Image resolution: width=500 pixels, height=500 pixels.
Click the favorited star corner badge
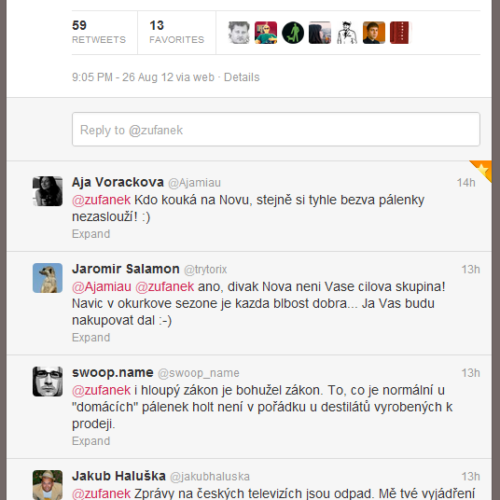point(483,169)
